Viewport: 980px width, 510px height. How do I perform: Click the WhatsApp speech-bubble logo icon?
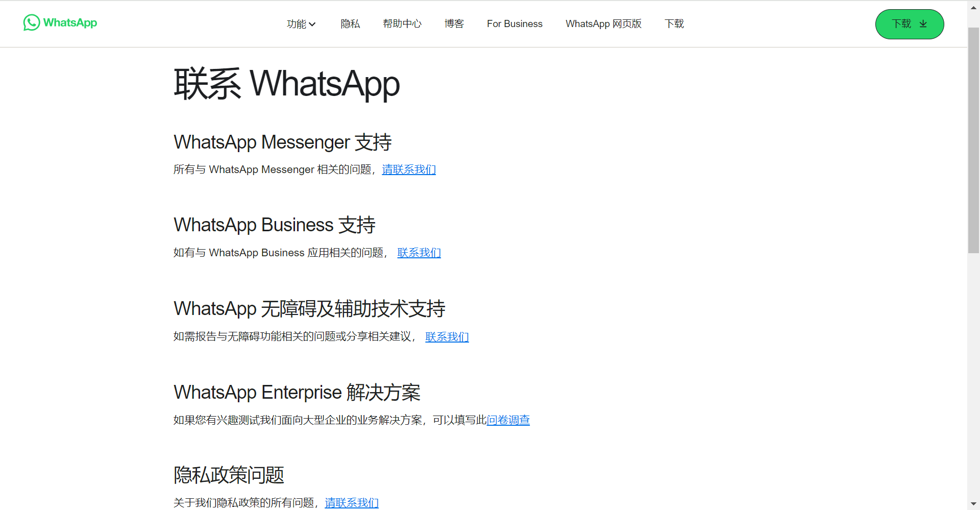[32, 22]
